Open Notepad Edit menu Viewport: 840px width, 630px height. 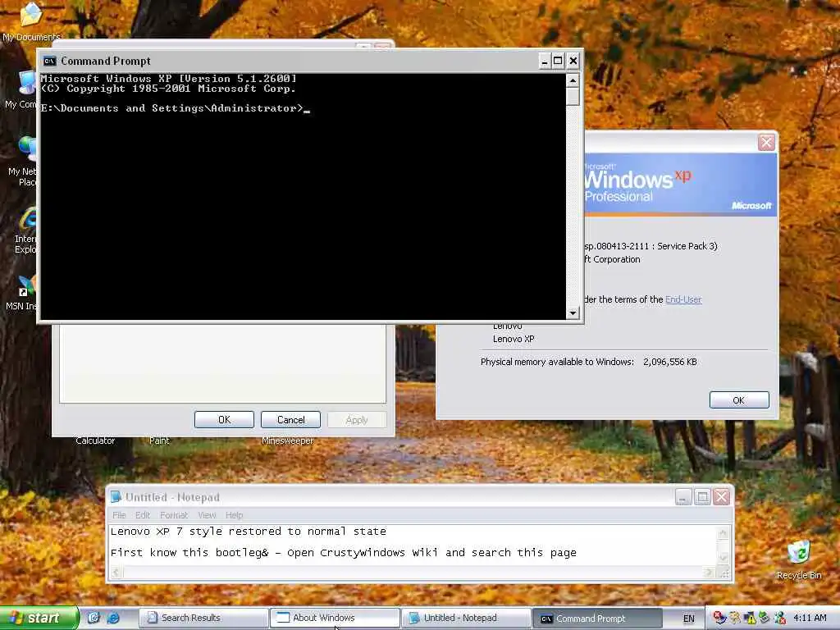click(143, 515)
